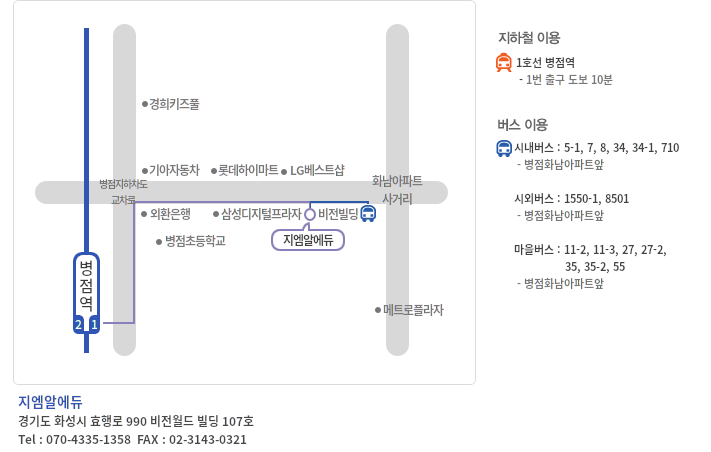Click the bus stop icon next to 비전빌딩
This screenshot has width=711, height=452.
[368, 214]
